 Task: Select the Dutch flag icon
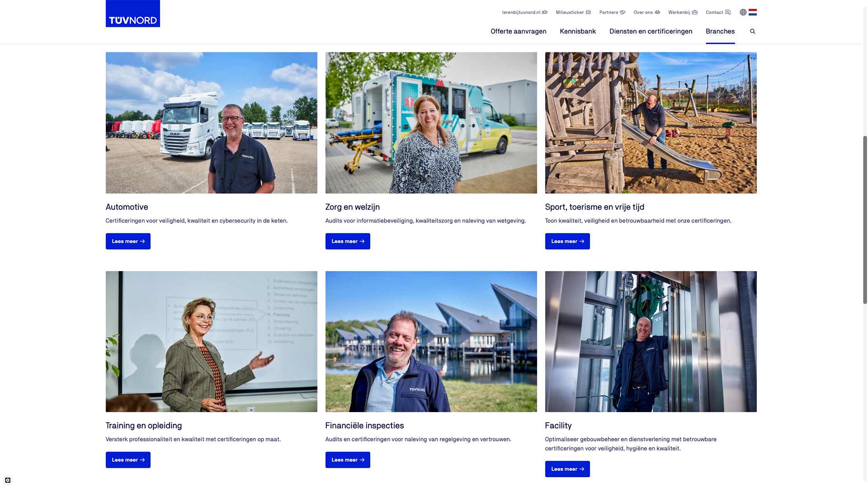(753, 12)
